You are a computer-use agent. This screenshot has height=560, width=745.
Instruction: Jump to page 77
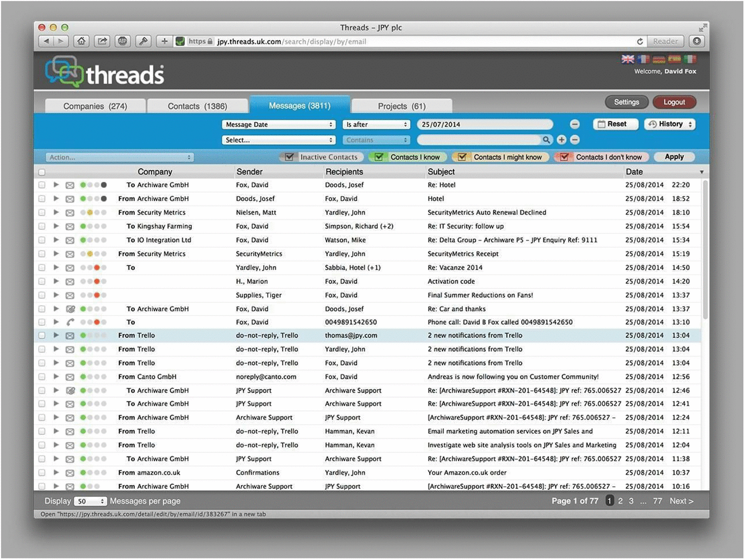point(657,501)
